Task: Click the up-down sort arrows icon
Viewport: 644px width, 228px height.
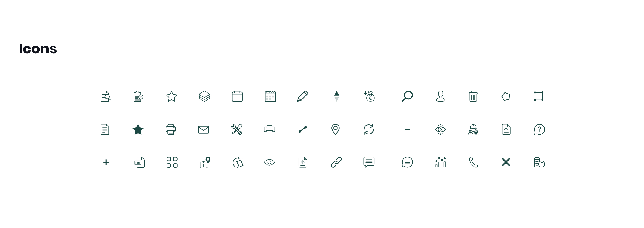Action: coord(336,96)
